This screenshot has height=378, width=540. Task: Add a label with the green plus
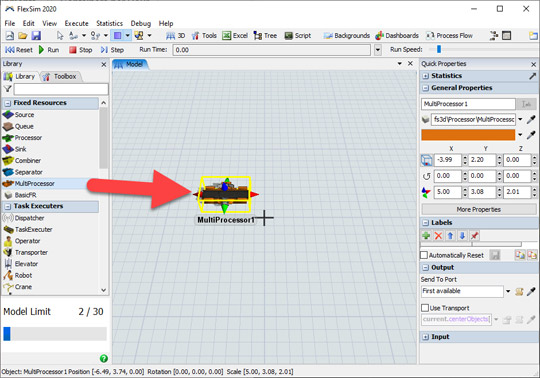click(x=426, y=235)
